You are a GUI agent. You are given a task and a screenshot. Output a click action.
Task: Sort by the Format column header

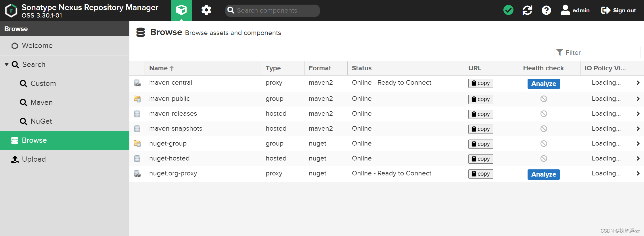326,68
